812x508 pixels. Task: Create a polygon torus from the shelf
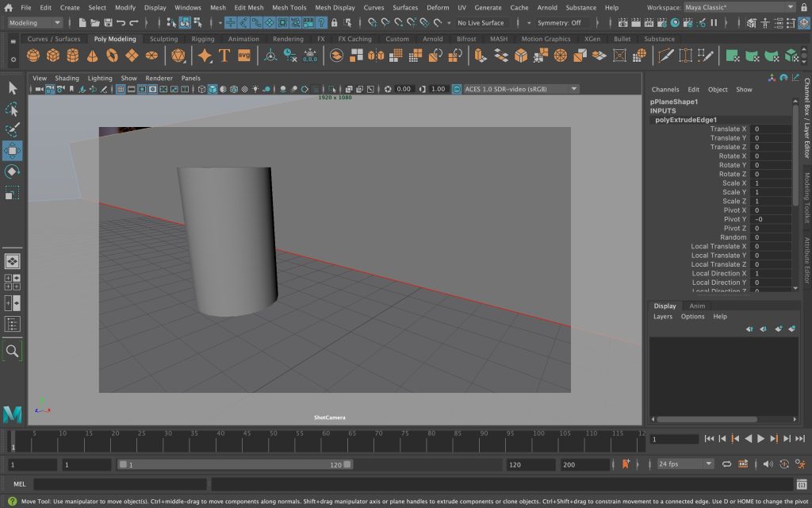pyautogui.click(x=112, y=56)
